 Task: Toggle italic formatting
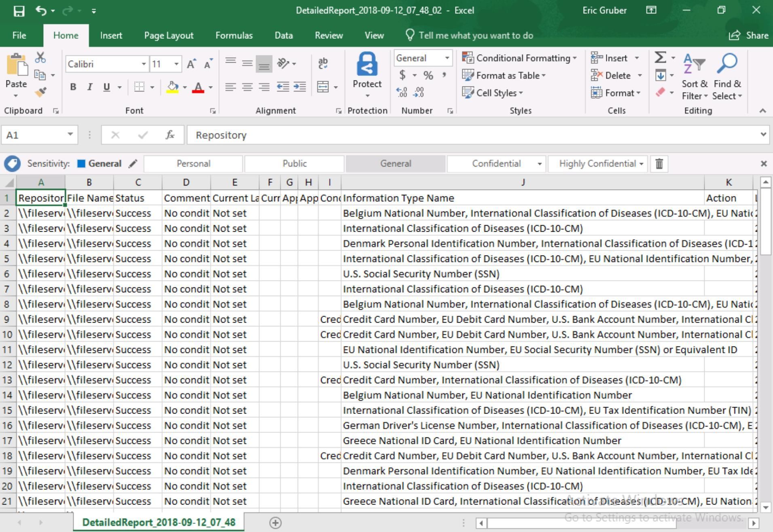pyautogui.click(x=89, y=87)
